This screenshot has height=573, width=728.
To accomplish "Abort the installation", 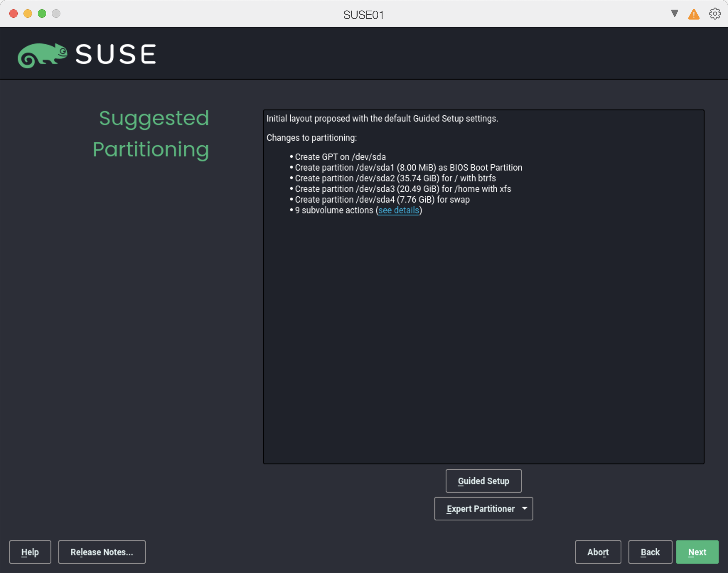I will tap(598, 552).
